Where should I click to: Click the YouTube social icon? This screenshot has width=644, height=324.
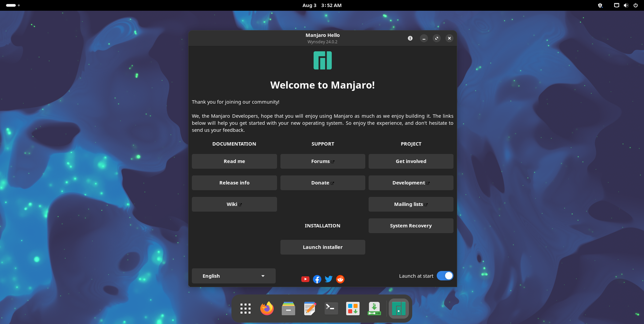pyautogui.click(x=305, y=279)
